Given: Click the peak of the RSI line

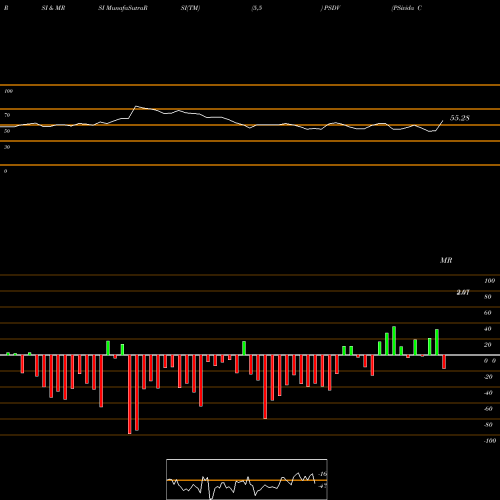Looking at the screenshot, I should (136, 106).
